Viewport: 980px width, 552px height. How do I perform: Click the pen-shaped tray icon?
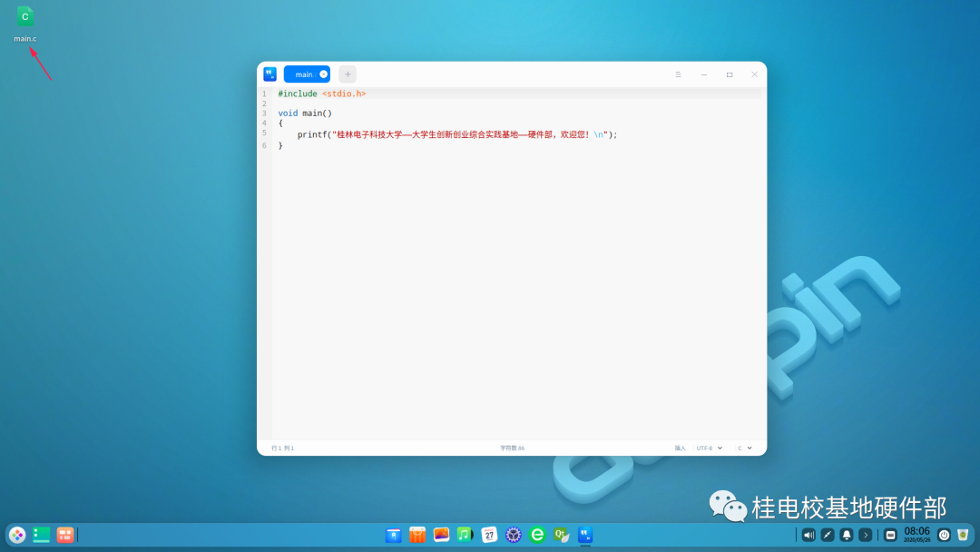click(x=828, y=535)
